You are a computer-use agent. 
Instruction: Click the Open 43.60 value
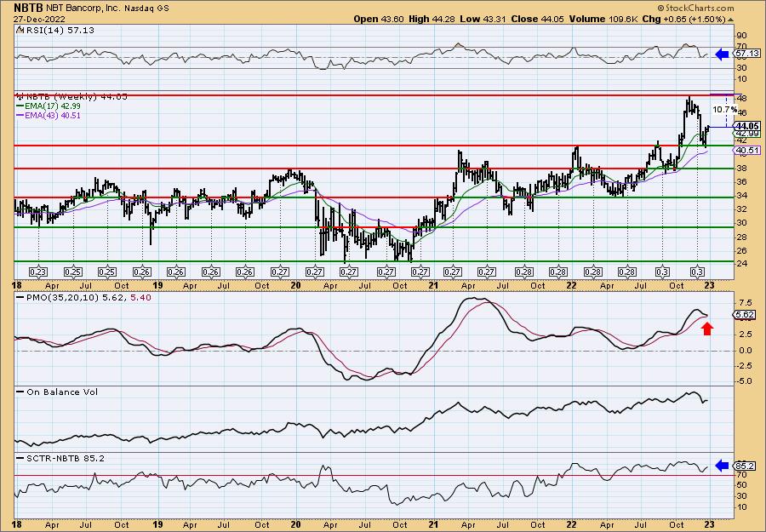pos(379,19)
